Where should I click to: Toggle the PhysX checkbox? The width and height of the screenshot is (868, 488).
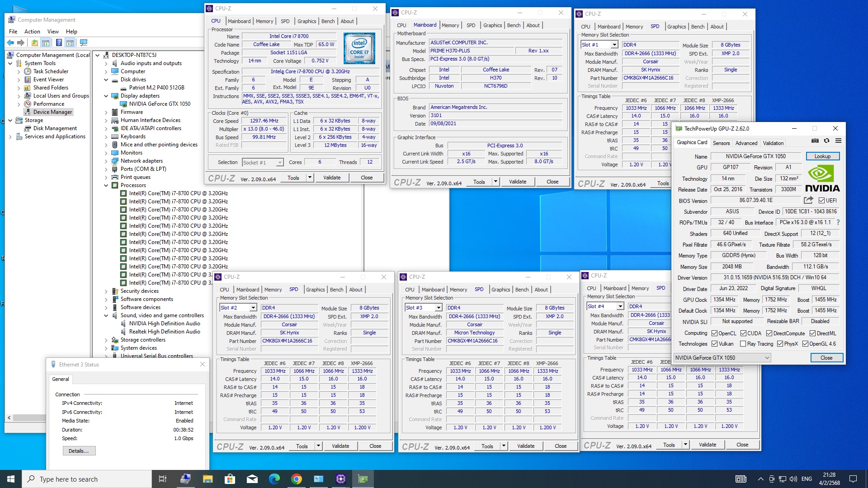click(x=780, y=344)
